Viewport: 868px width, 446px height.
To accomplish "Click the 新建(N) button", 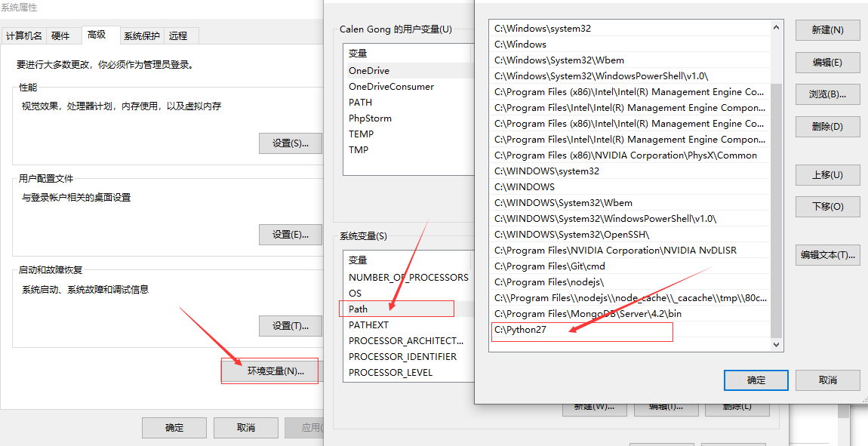I will 826,29.
